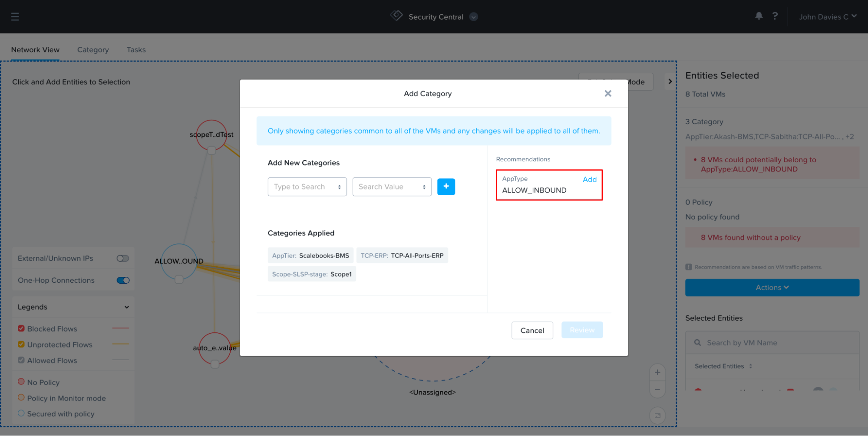Screen dimensions: 868x436
Task: Click the Cancel button
Action: [532, 331]
